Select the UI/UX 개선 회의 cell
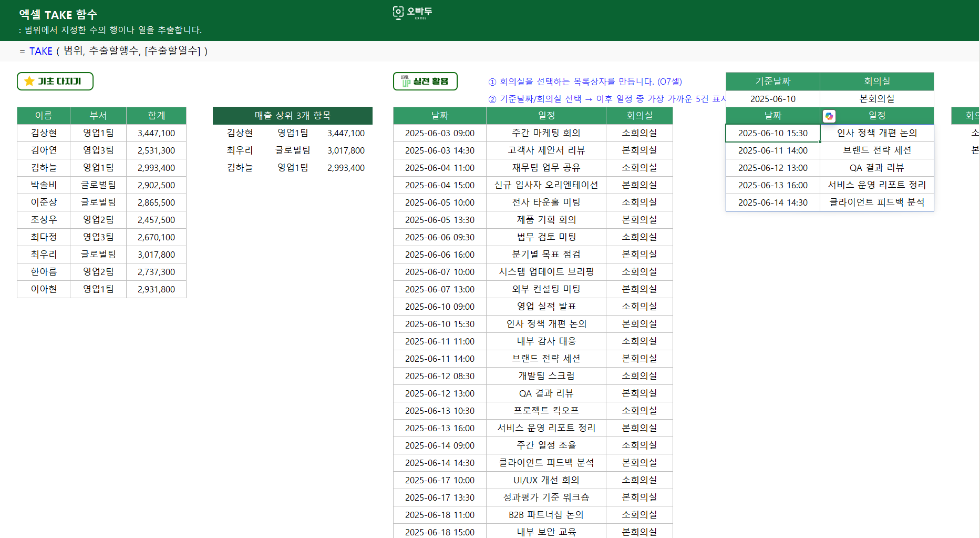Screen dimensions: 980x538 (546, 480)
